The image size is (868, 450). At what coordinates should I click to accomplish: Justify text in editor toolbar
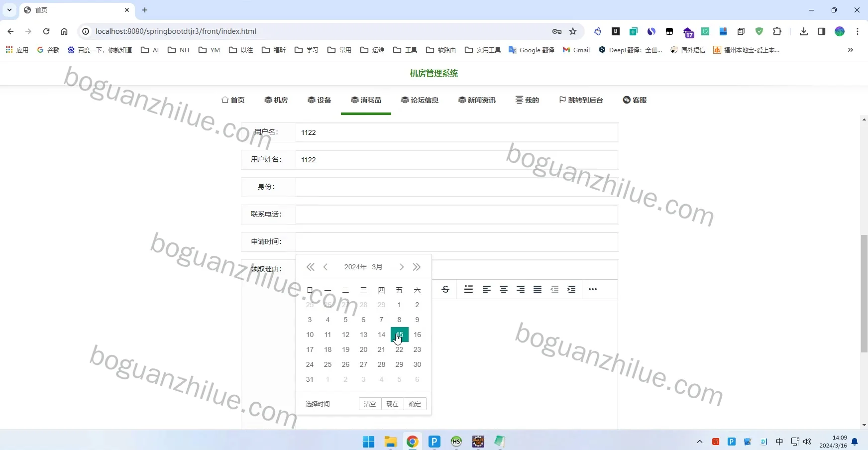click(538, 289)
